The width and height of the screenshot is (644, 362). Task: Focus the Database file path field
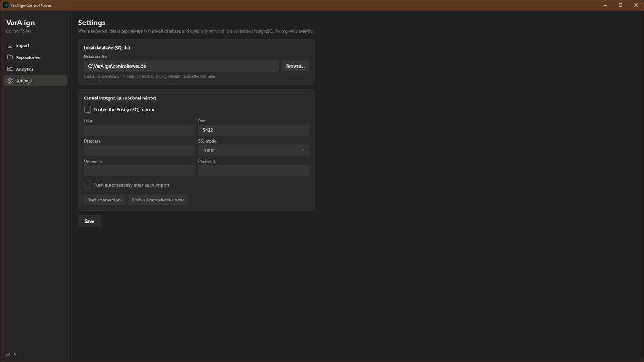click(181, 66)
